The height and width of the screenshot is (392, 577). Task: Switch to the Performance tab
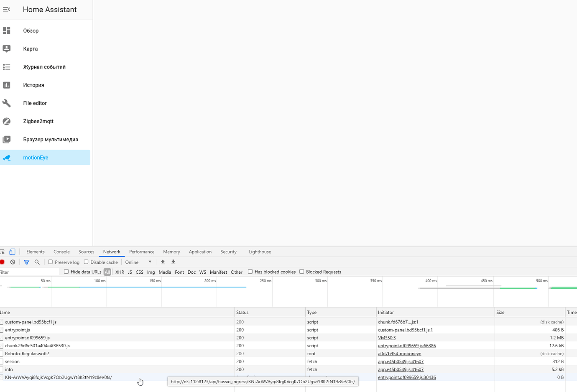point(142,252)
